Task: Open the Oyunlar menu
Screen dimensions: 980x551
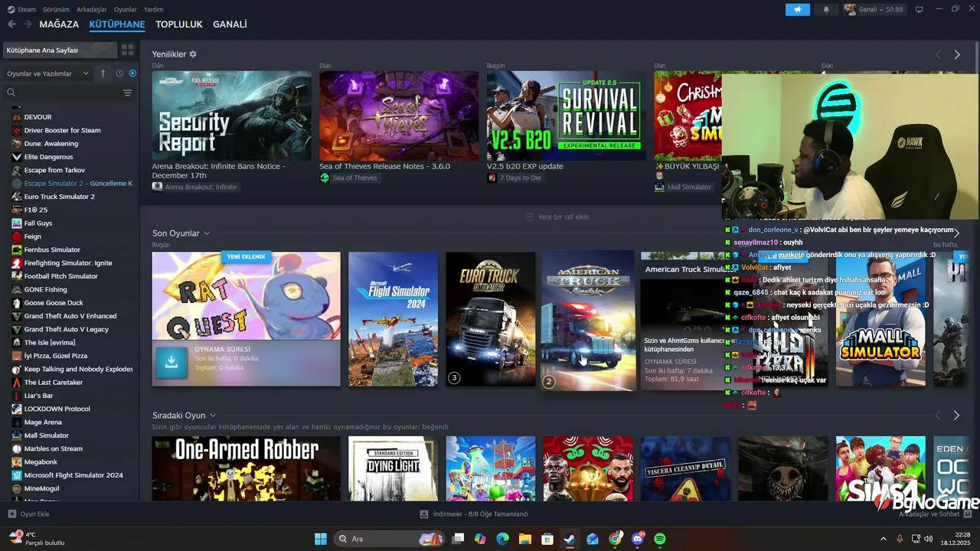Action: point(126,9)
